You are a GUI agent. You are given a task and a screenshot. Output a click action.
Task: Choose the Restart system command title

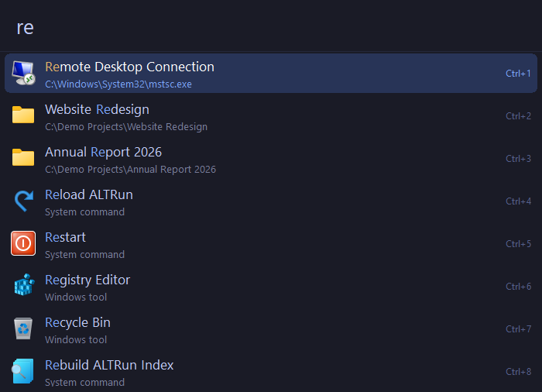(65, 237)
